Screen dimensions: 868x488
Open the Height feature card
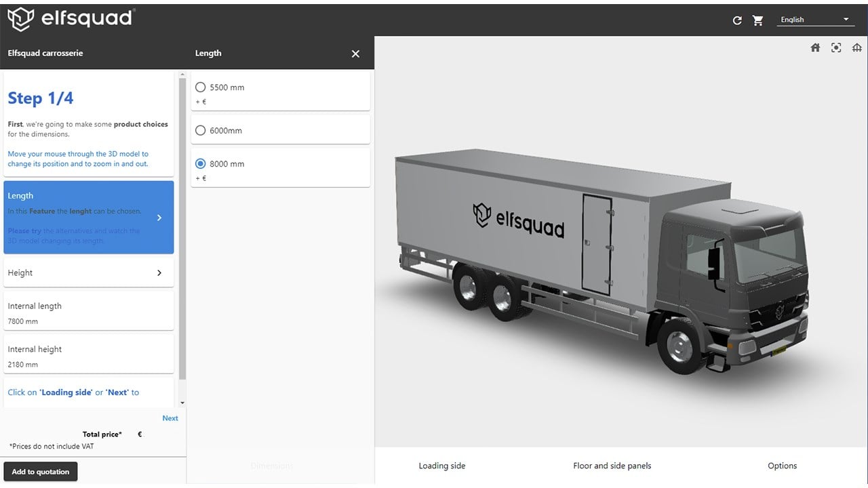pos(89,272)
